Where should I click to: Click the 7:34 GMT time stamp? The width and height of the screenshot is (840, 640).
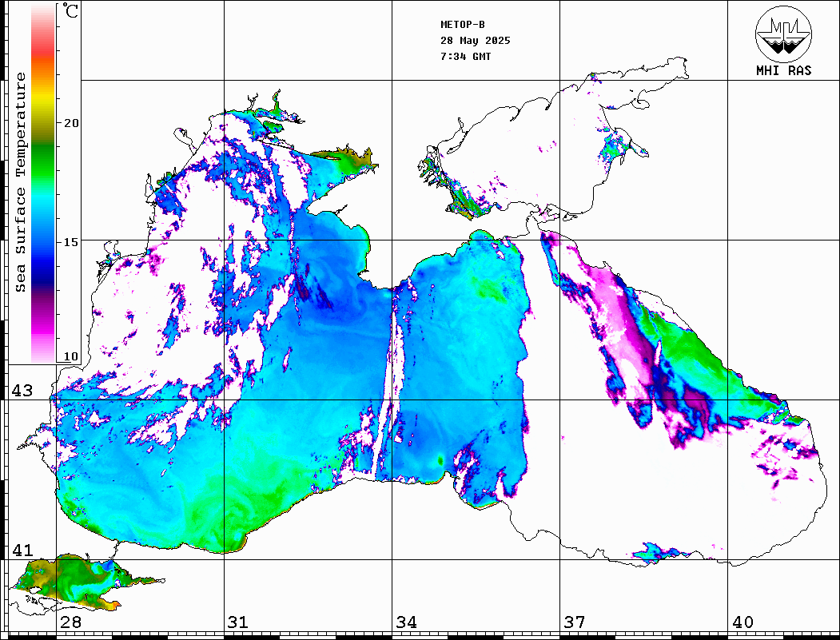coord(465,56)
